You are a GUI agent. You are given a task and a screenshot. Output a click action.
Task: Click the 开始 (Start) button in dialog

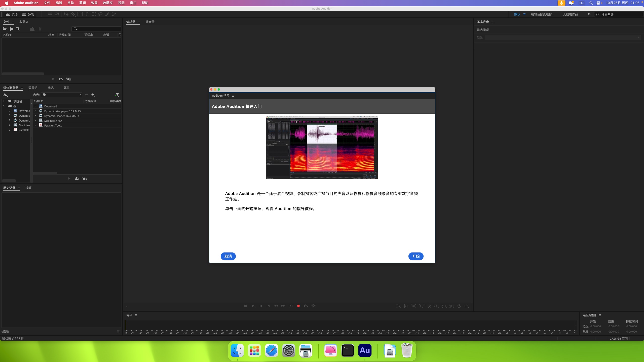(x=416, y=256)
